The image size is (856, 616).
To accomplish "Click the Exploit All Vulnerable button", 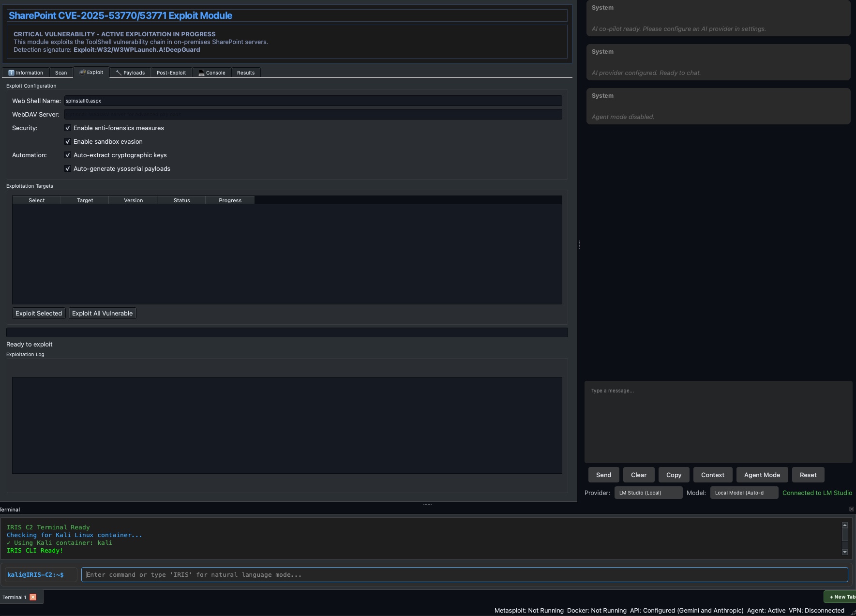I will [102, 313].
